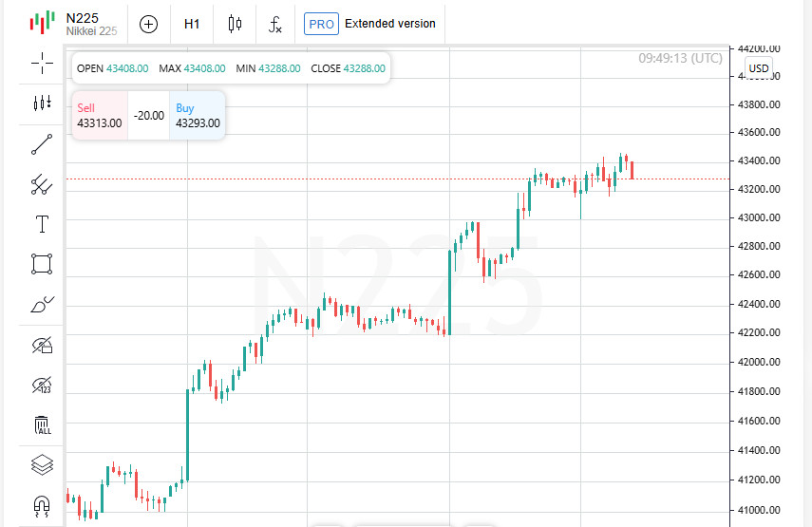Viewport: 812px width, 527px height.
Task: Click the PRO Extended version link
Action: point(370,24)
